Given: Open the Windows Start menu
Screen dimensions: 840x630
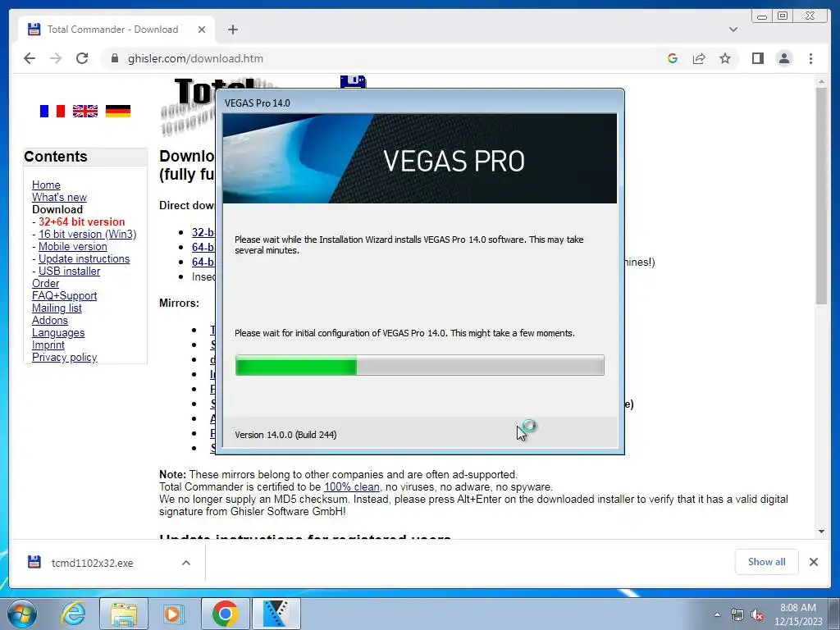Looking at the screenshot, I should point(22,614).
